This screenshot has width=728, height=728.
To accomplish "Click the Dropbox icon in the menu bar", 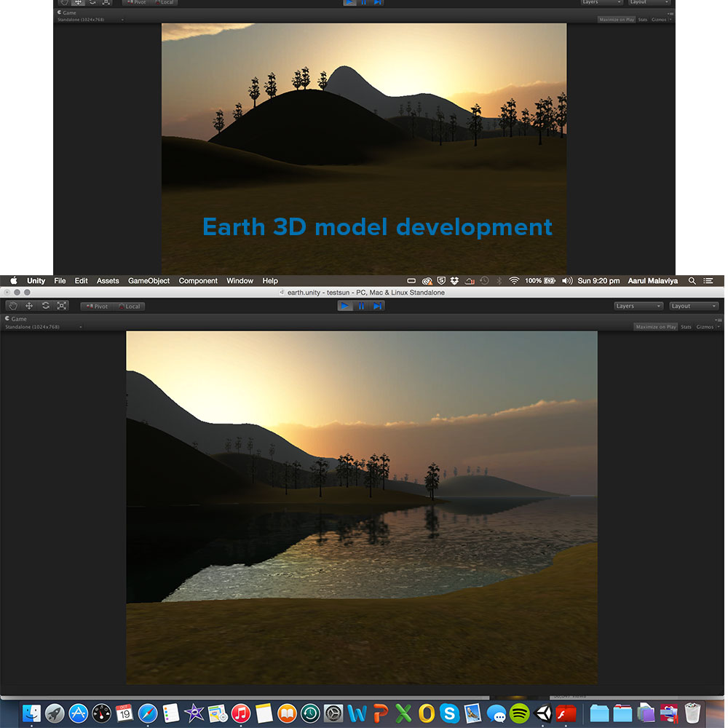I will [455, 281].
